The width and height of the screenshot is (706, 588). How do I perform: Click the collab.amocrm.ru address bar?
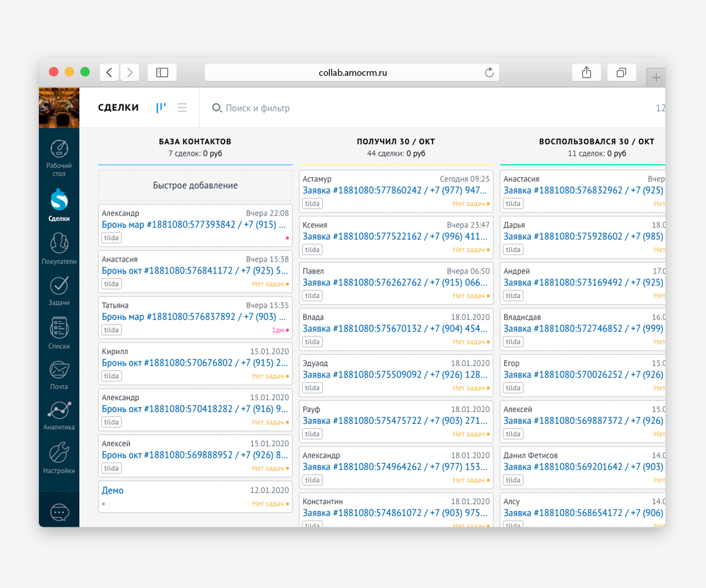click(x=352, y=72)
